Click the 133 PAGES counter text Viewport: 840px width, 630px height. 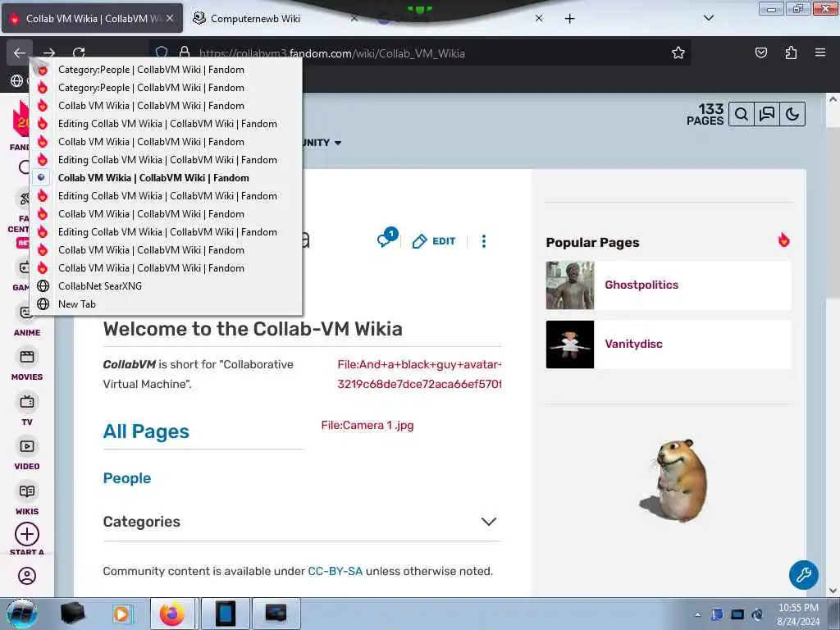click(x=705, y=114)
